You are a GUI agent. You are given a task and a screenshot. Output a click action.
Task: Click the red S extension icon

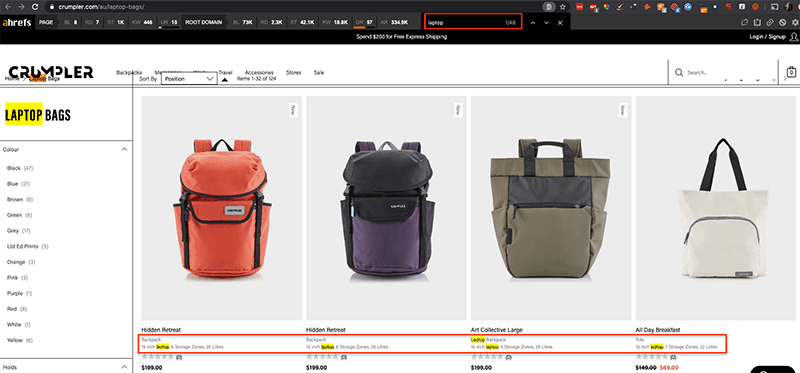[x=729, y=7]
